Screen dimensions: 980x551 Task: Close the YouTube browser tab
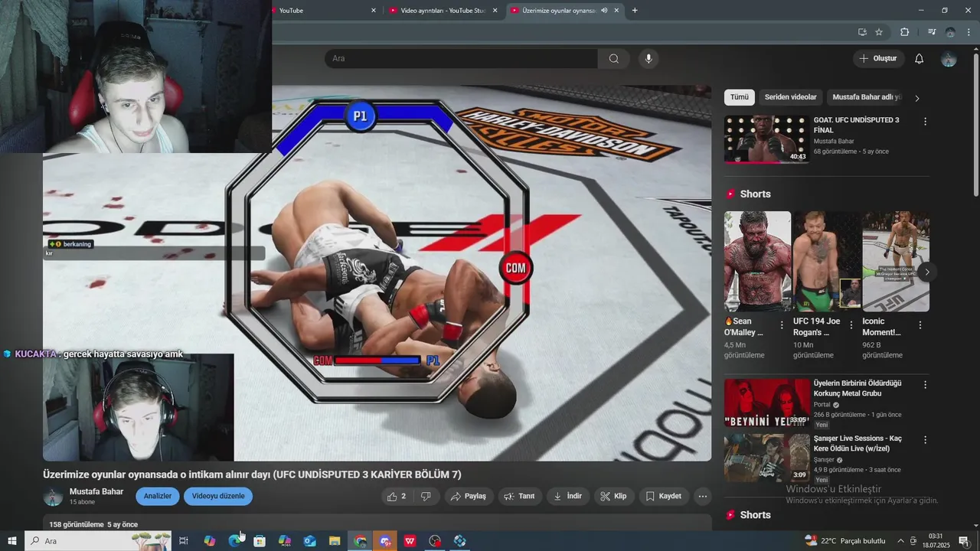pos(374,11)
